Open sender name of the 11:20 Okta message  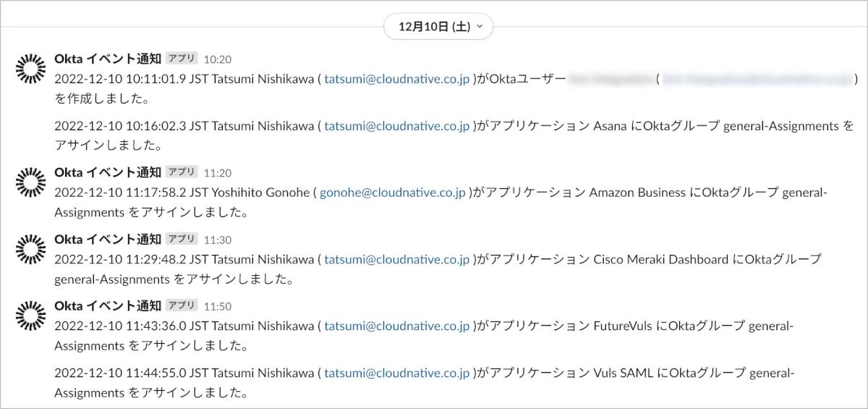pos(108,172)
